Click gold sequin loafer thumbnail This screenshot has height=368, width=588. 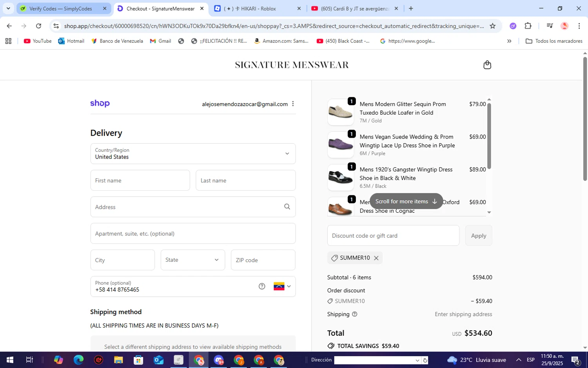(x=340, y=112)
